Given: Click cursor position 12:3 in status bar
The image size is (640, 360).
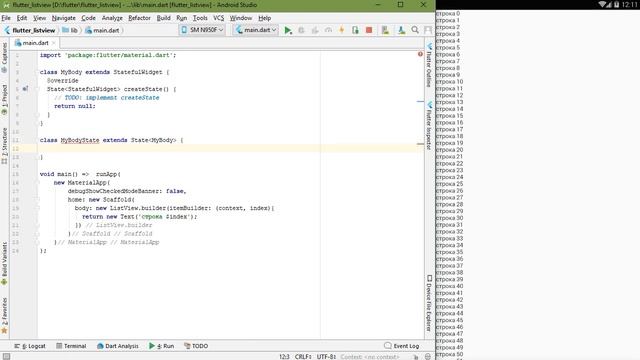Looking at the screenshot, I should (x=284, y=357).
